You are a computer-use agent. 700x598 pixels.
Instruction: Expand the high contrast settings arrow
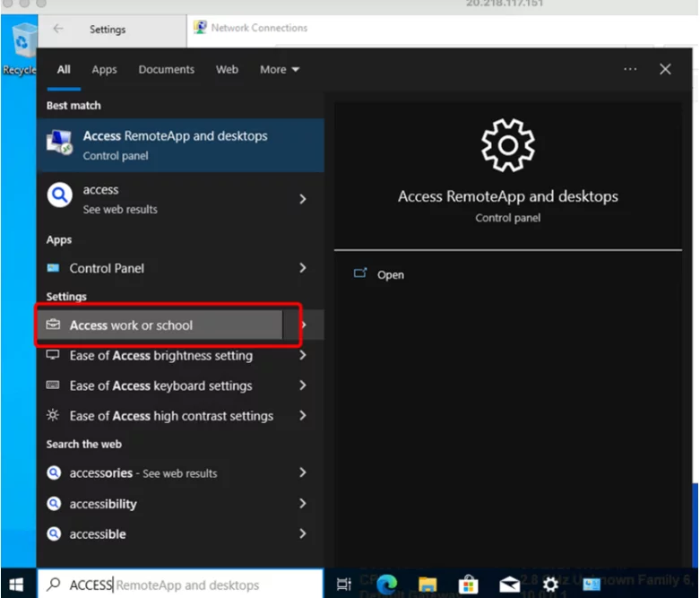(x=303, y=415)
